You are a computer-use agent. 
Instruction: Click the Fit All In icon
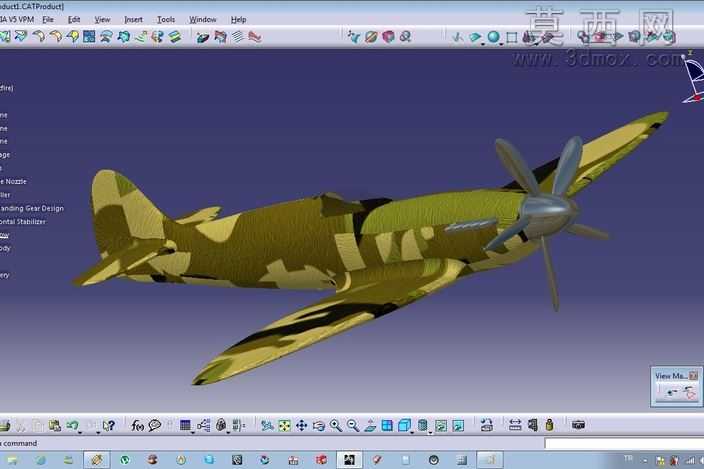pos(284,425)
